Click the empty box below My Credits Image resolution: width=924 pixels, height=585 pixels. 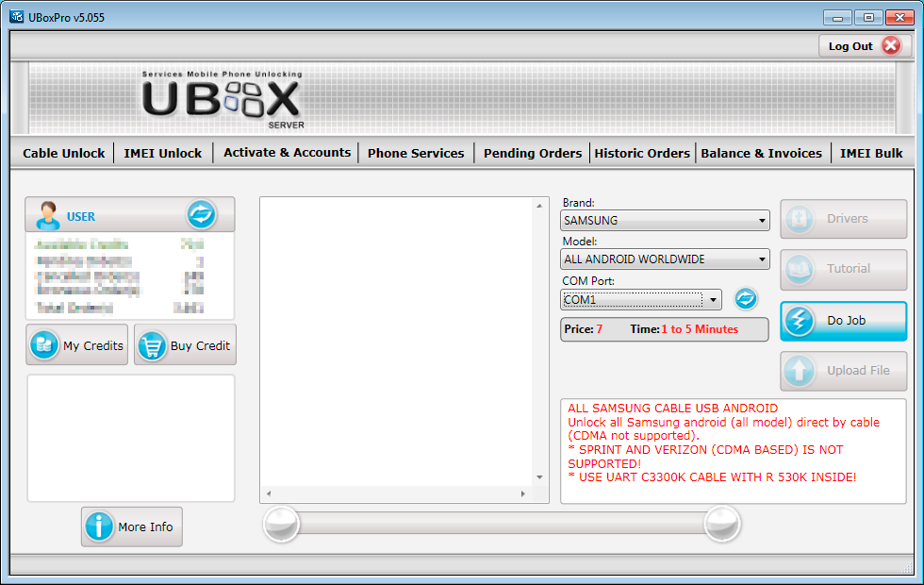click(x=131, y=438)
